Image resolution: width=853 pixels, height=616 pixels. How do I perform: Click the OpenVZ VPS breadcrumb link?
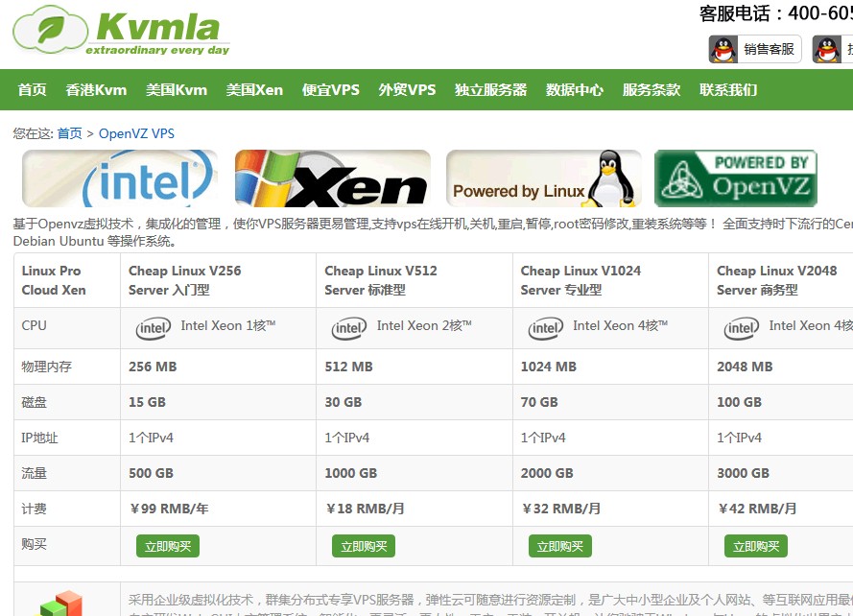coord(136,133)
